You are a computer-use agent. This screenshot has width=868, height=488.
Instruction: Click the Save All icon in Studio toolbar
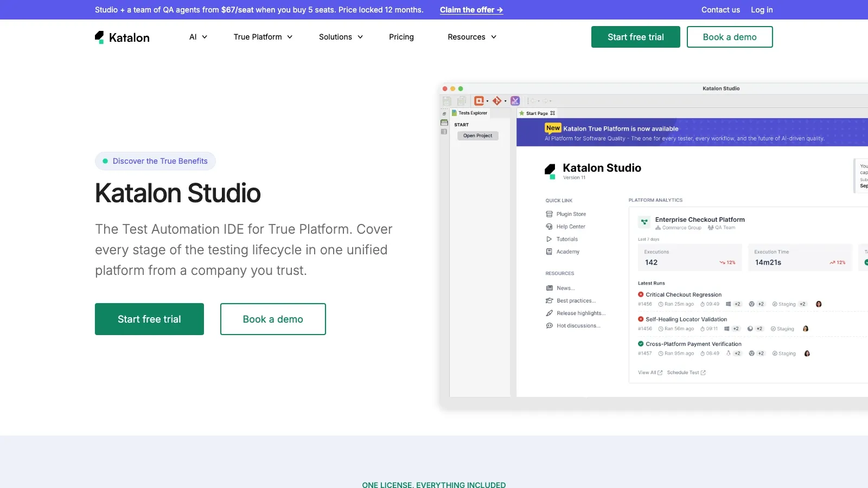pyautogui.click(x=462, y=101)
